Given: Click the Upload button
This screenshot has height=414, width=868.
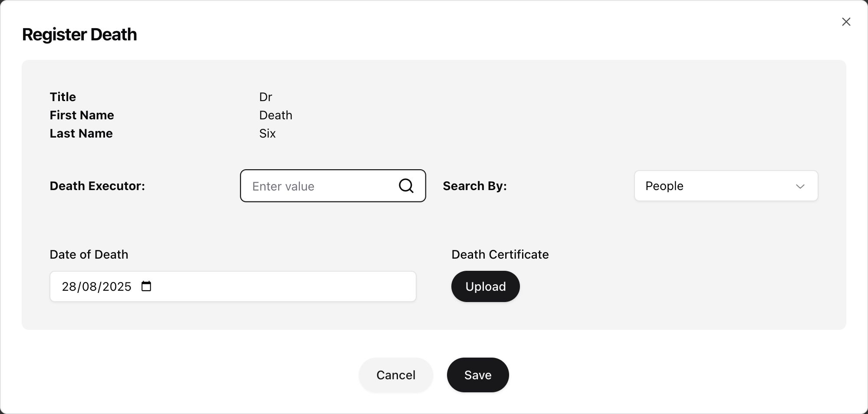Looking at the screenshot, I should [485, 286].
